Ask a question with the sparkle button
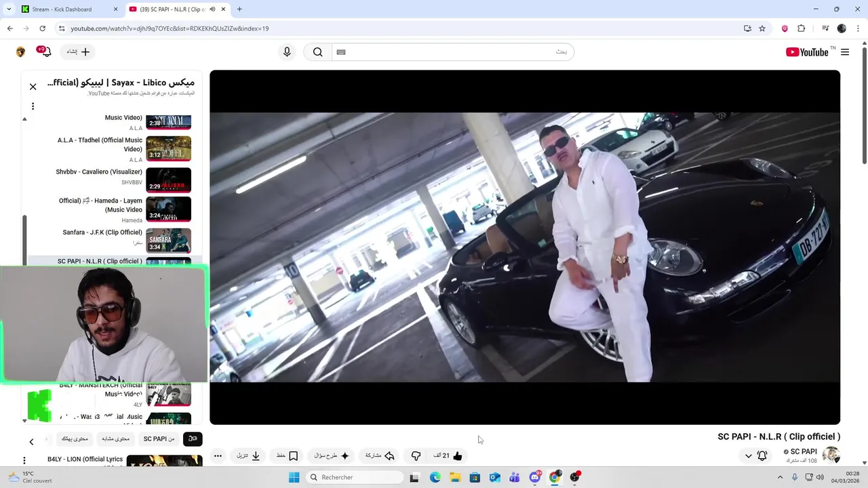This screenshot has width=868, height=488. (x=332, y=456)
